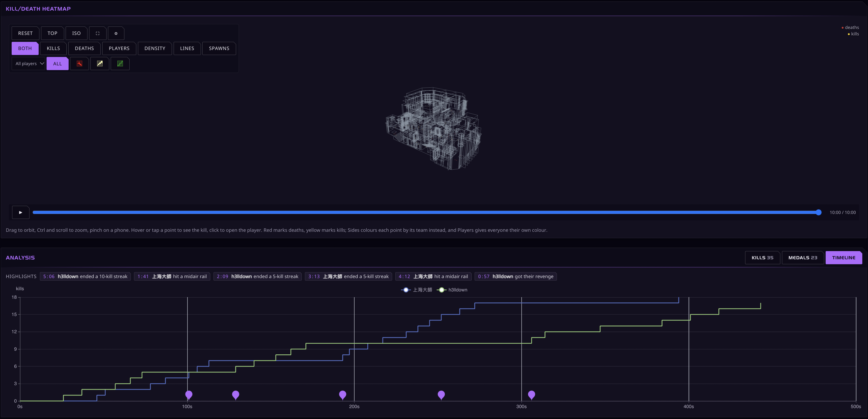Image resolution: width=868 pixels, height=419 pixels.
Task: Click the RESET view button
Action: 25,33
